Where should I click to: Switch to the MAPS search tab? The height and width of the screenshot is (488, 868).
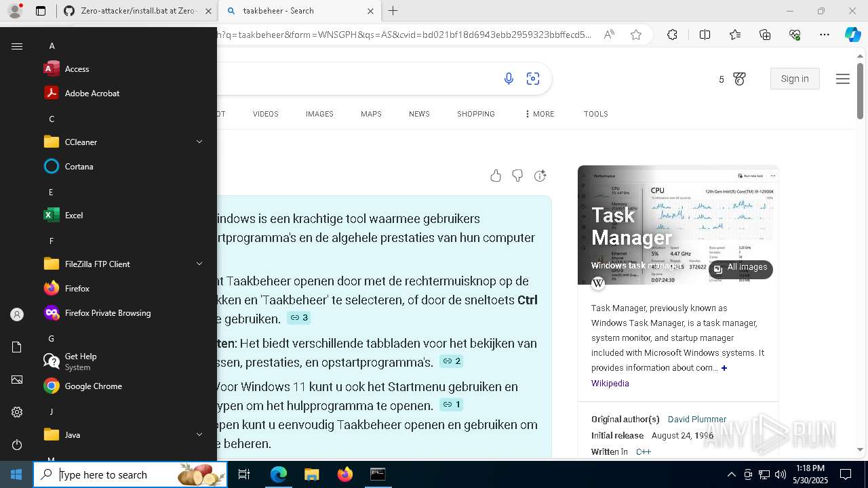(x=371, y=114)
